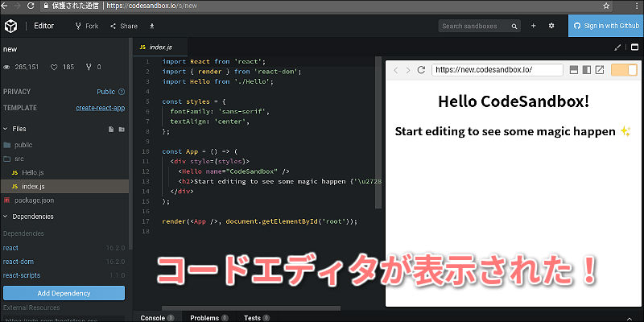Click the preview URL address field
The height and width of the screenshot is (322, 644).
(497, 70)
